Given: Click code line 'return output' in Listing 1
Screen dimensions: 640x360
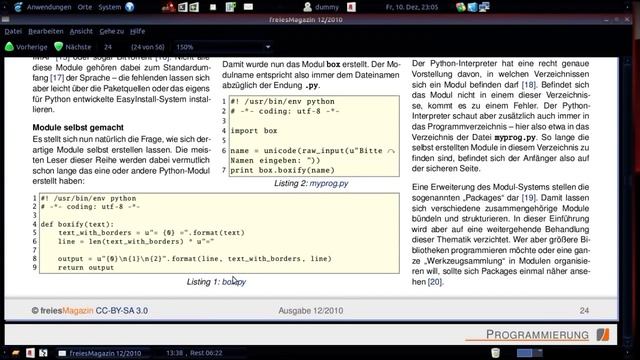Looking at the screenshot, I should click(x=86, y=268).
